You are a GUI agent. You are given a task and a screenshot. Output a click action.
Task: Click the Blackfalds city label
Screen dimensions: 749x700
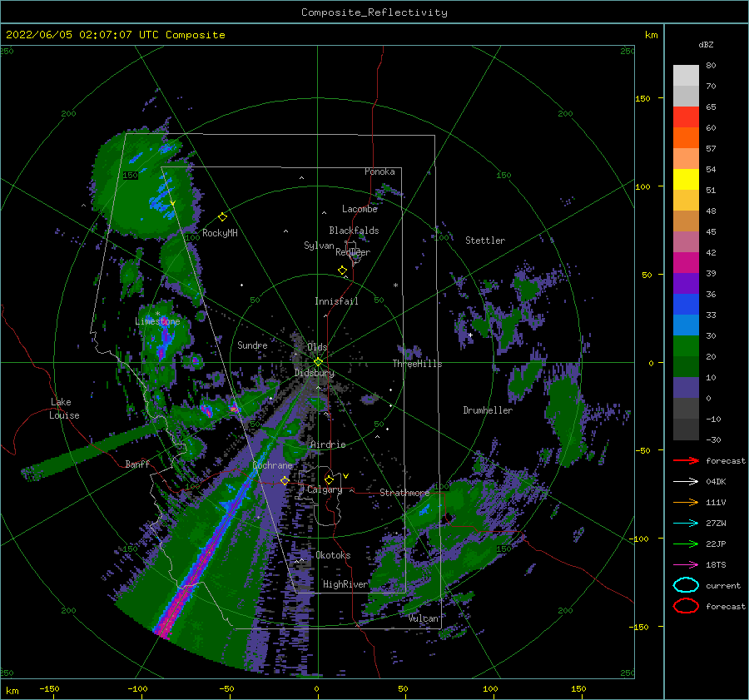coord(354,231)
